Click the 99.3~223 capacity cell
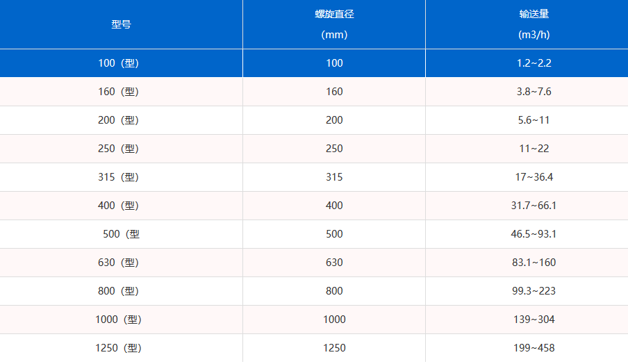This screenshot has height=364, width=628. (534, 291)
